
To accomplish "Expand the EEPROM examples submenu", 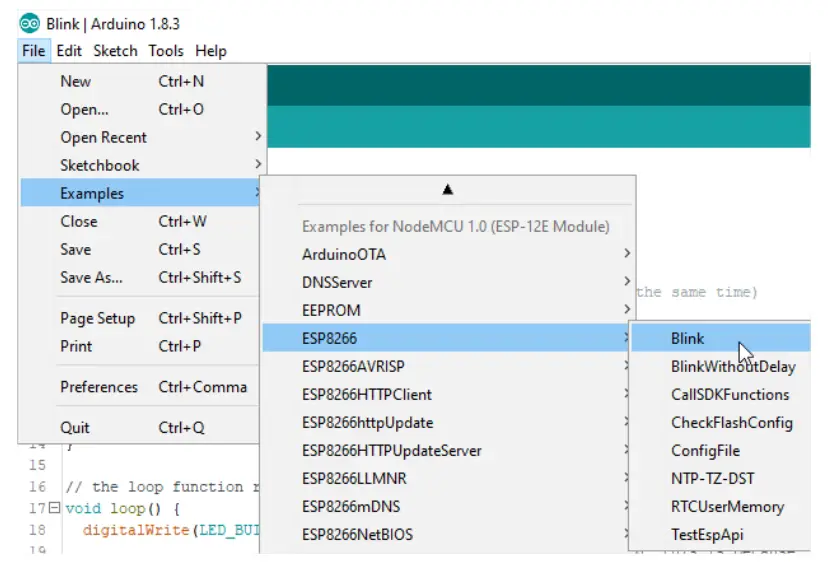I will pos(449,310).
